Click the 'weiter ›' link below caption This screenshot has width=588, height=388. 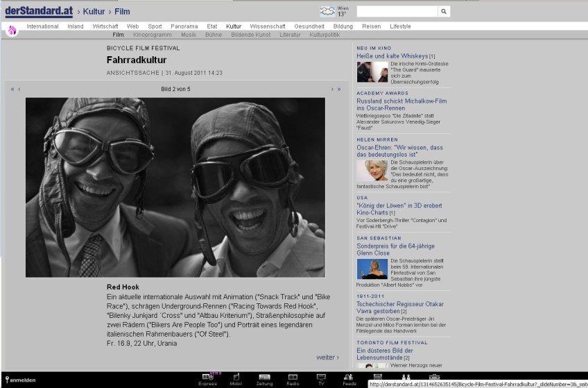(327, 357)
